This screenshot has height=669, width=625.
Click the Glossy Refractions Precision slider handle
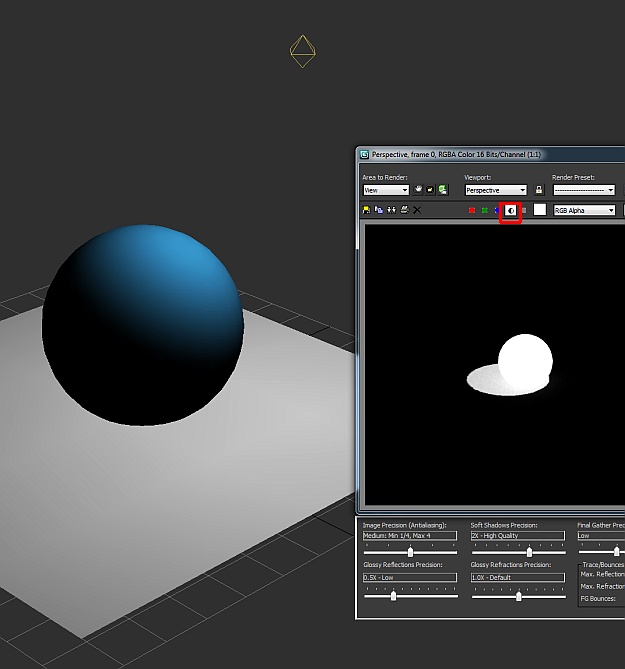[x=519, y=596]
